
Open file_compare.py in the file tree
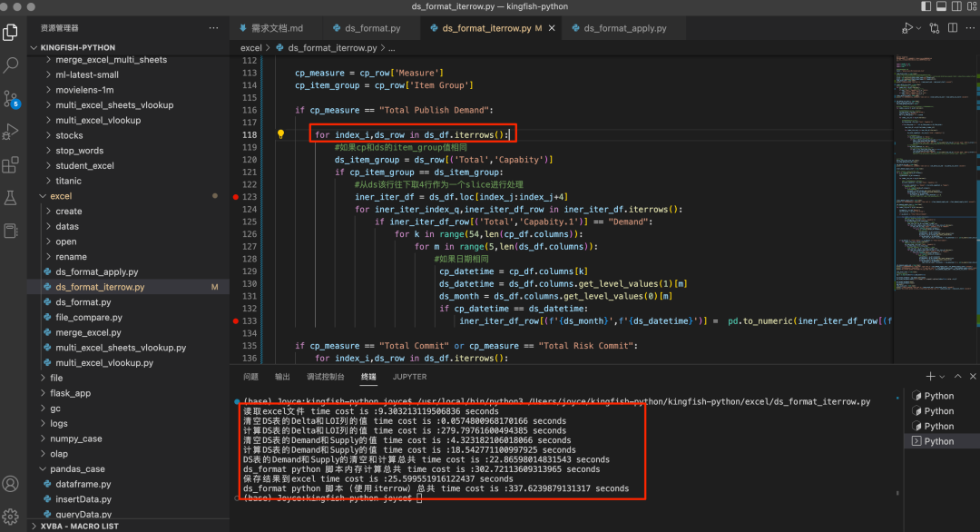point(89,318)
